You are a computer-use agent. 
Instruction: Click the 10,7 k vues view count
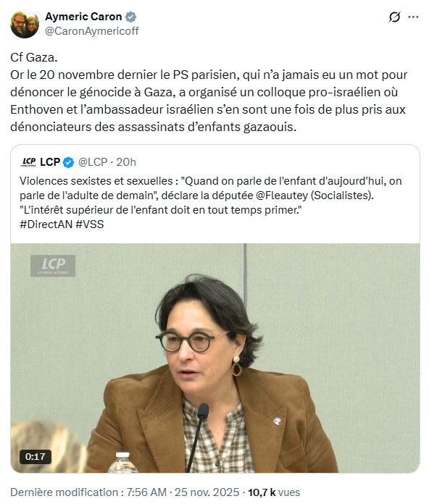click(274, 492)
